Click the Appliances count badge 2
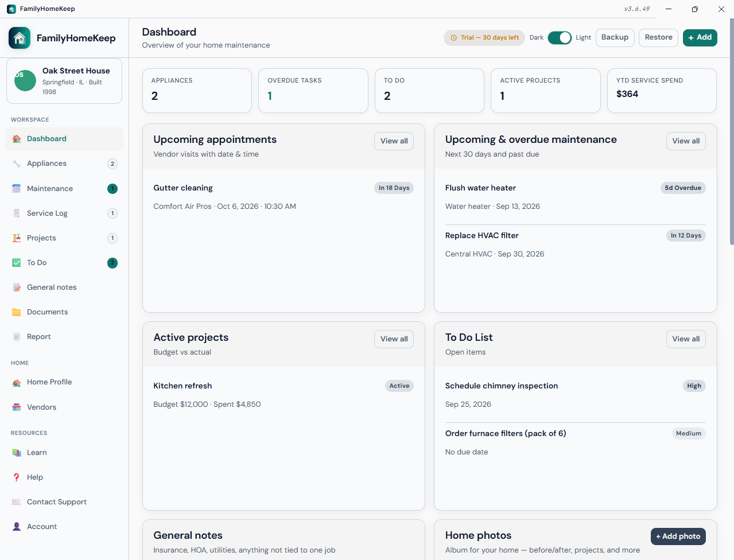Screen dimensions: 734x560 (112, 164)
